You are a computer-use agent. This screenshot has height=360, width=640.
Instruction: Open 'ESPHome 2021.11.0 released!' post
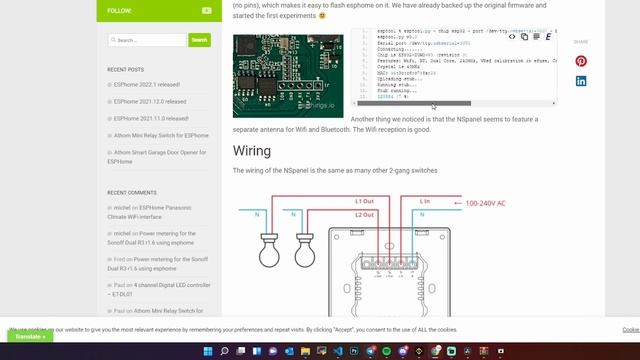pos(151,118)
